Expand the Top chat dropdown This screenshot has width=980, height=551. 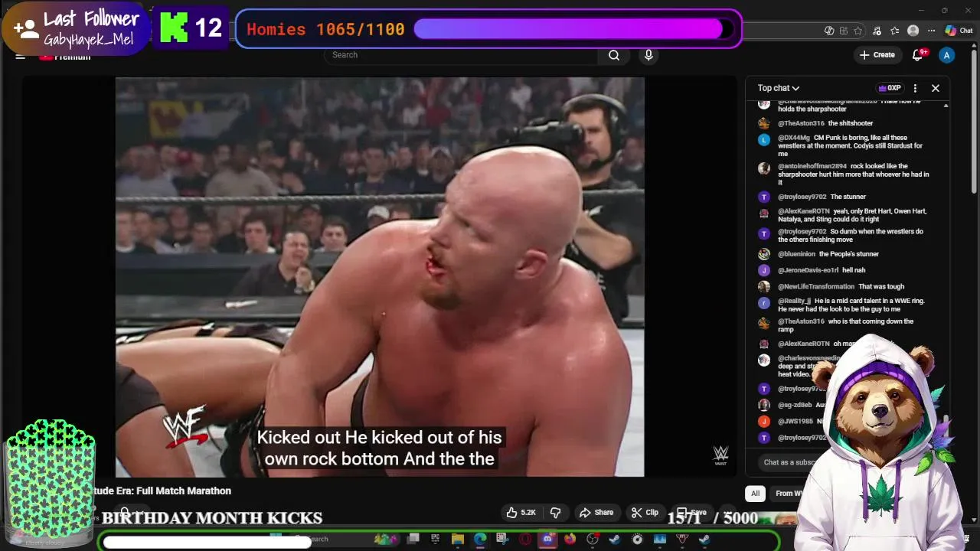tap(779, 88)
